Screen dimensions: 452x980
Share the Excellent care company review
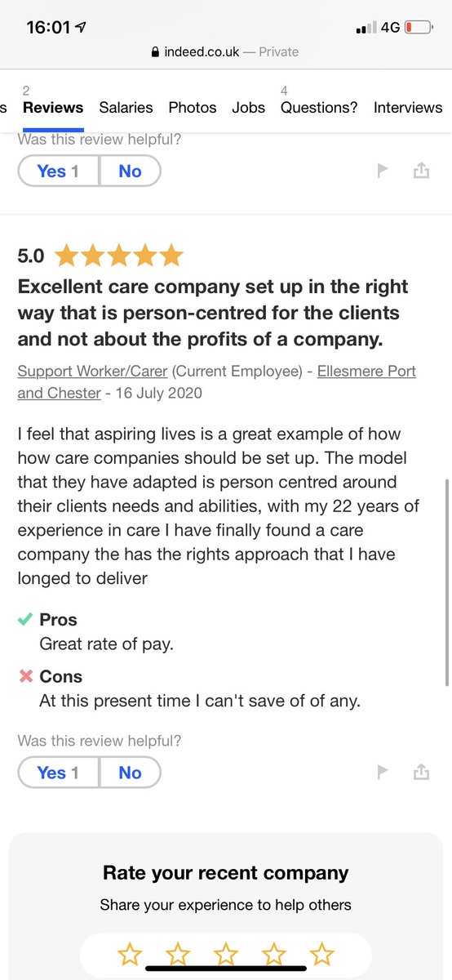pyautogui.click(x=421, y=772)
